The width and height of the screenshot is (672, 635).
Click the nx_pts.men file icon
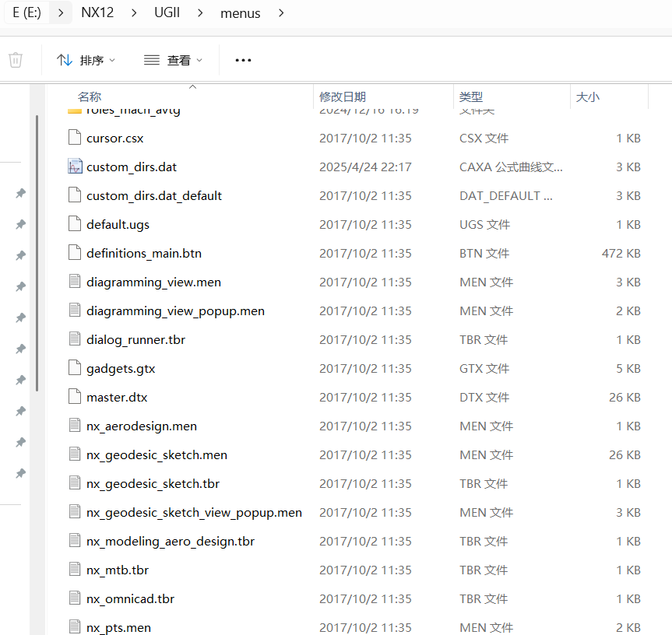click(75, 627)
